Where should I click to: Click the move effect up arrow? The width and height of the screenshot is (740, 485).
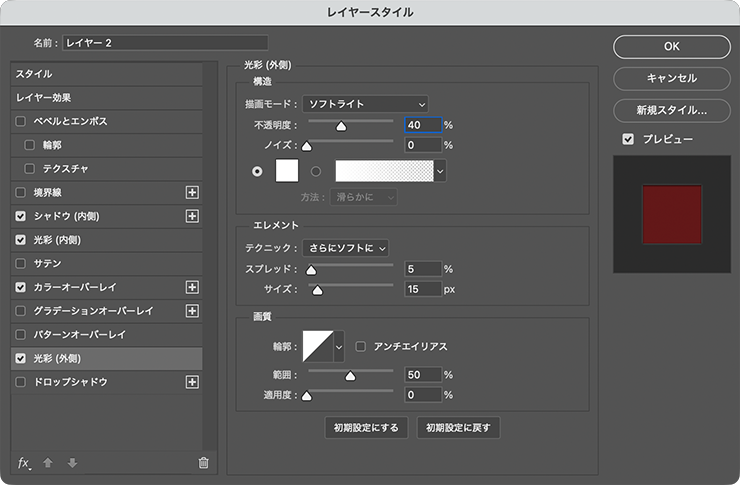48,462
